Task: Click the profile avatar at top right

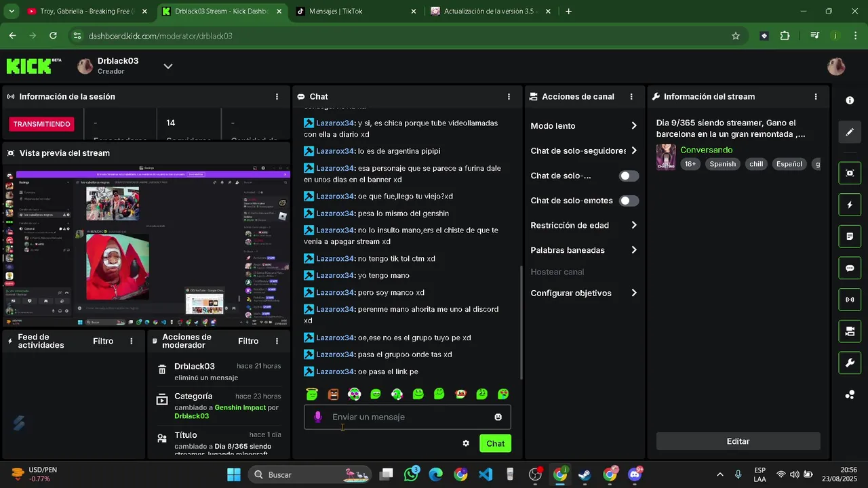Action: 836,66
